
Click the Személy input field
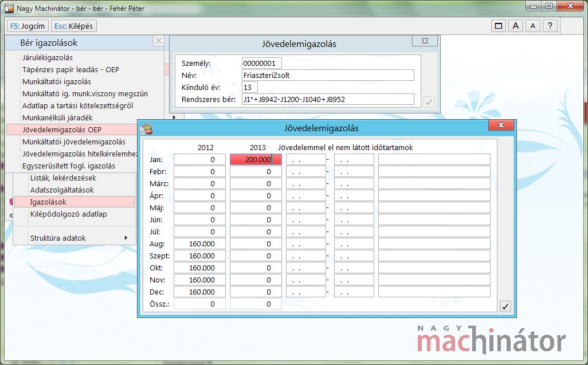click(x=262, y=63)
